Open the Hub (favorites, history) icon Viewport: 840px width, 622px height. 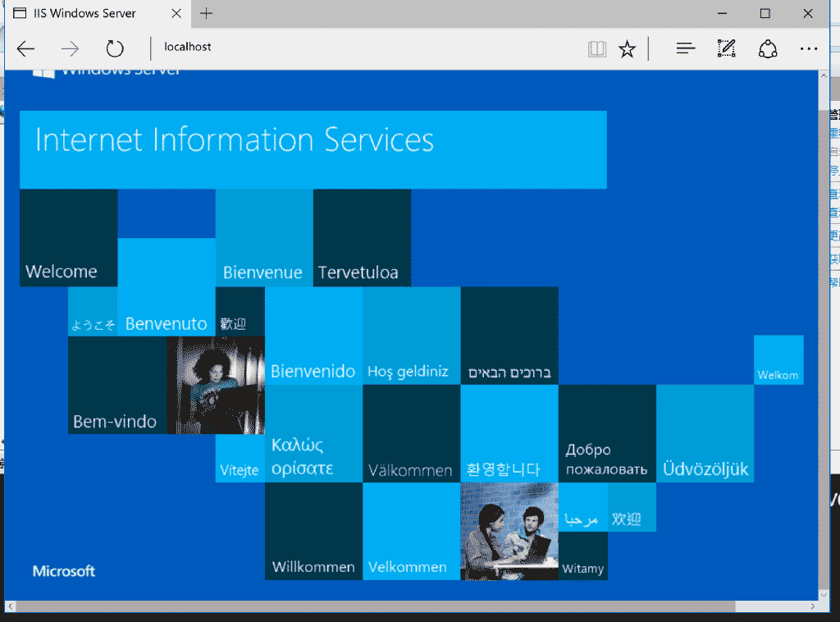click(x=685, y=48)
